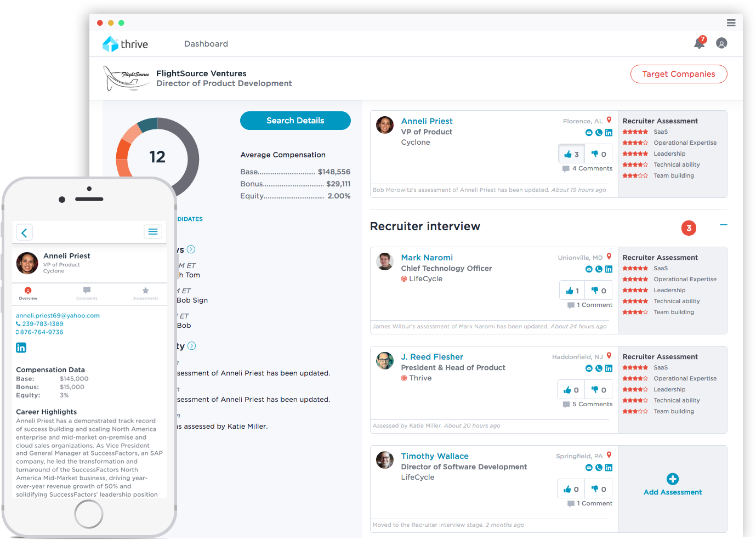View Timothy Wallace's 1 Comment
Image resolution: width=756 pixels, height=540 pixels.
(590, 504)
